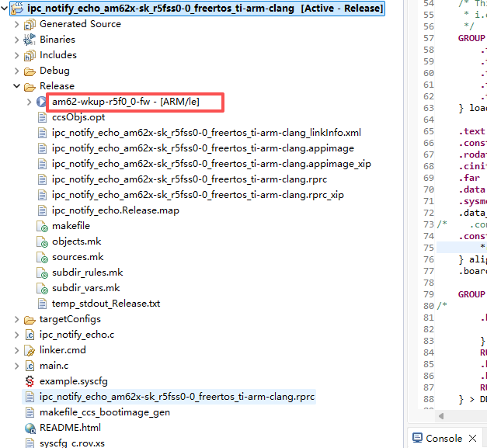
Task: Click the subdir_rules.mk file icon
Action: pyautogui.click(x=42, y=273)
